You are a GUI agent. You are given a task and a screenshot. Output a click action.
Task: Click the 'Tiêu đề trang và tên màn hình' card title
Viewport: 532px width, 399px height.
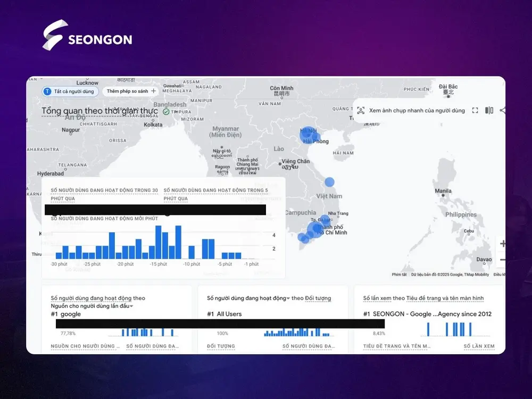coord(445,298)
